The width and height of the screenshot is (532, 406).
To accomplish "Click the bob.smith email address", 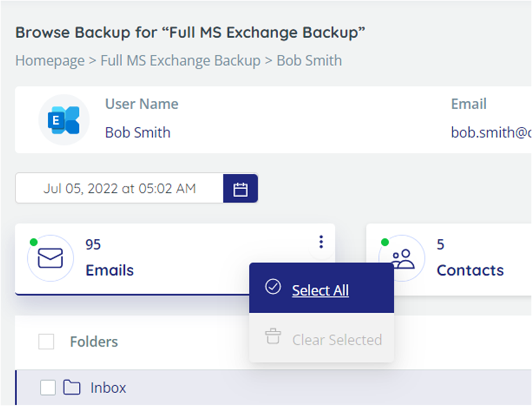I will coord(491,132).
